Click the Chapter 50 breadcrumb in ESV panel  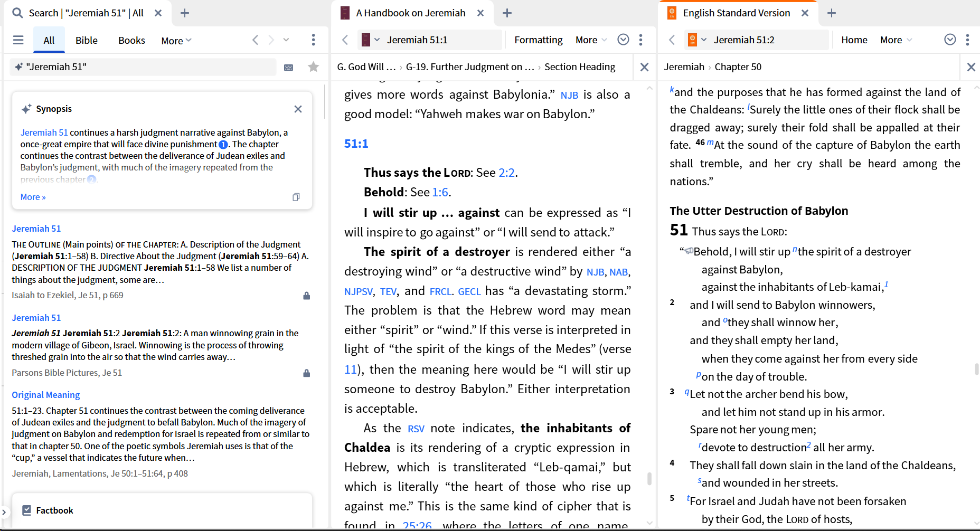tap(738, 67)
